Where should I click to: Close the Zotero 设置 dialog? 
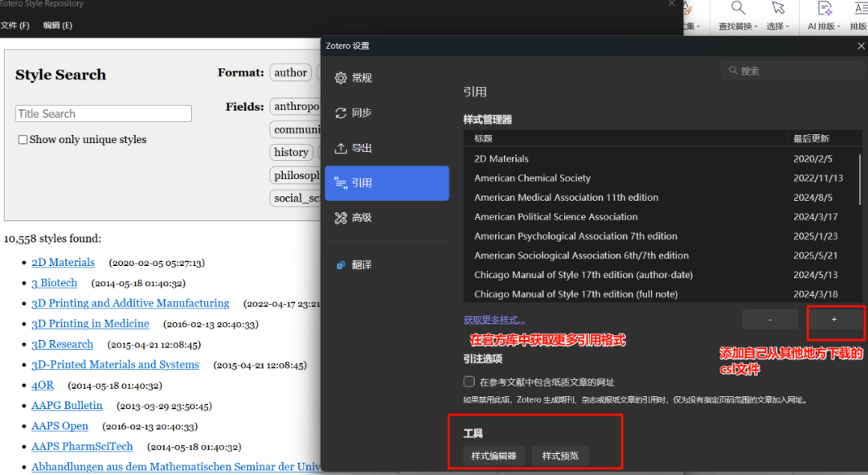pyautogui.click(x=861, y=46)
